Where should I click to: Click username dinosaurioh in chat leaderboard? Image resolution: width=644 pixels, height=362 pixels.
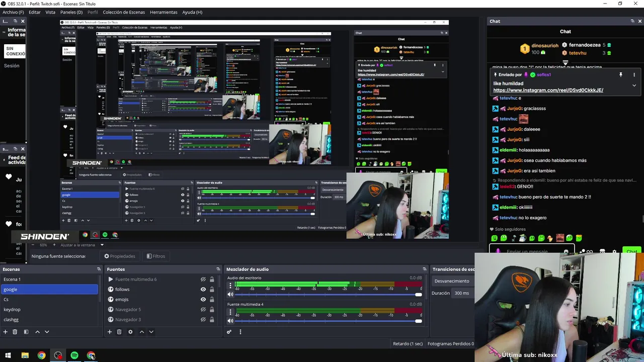pos(545,45)
